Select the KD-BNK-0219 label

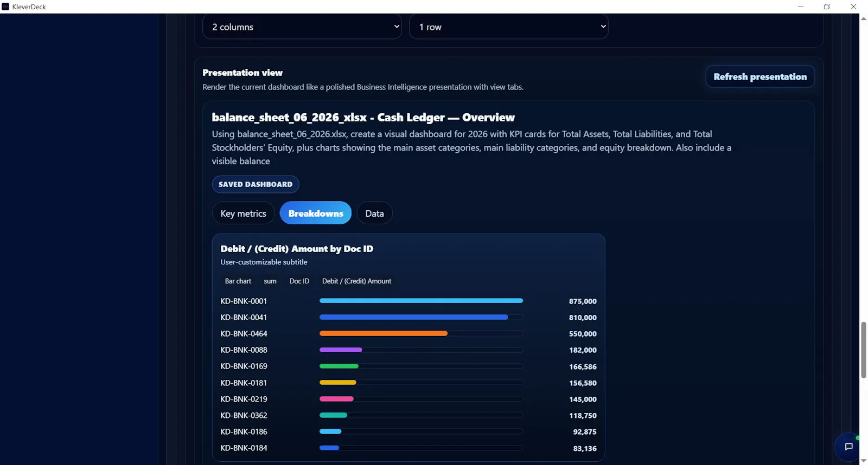(244, 399)
